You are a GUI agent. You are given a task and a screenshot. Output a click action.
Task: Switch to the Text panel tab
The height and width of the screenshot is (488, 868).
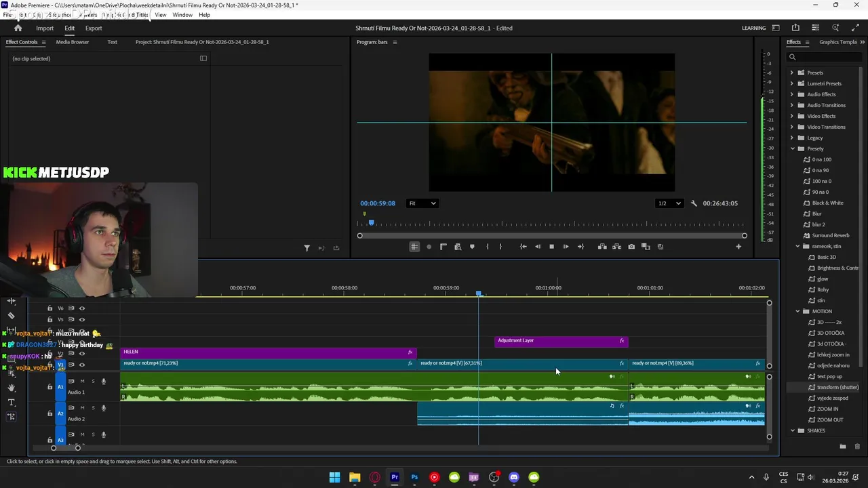[113, 42]
